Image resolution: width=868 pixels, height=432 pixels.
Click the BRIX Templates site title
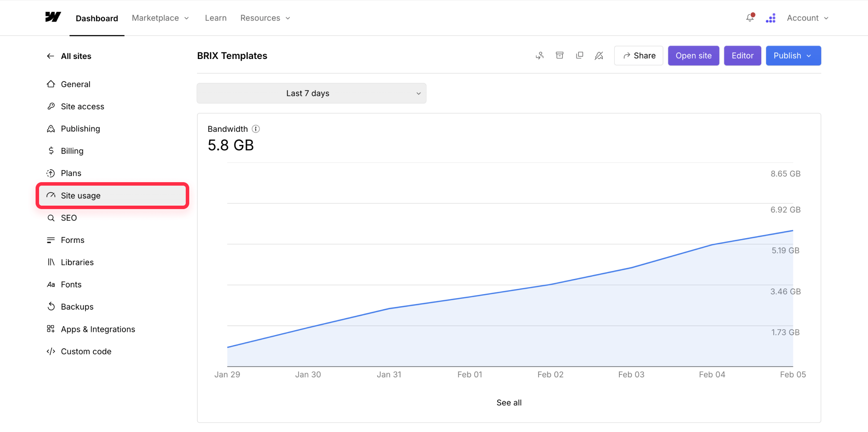[x=232, y=56]
